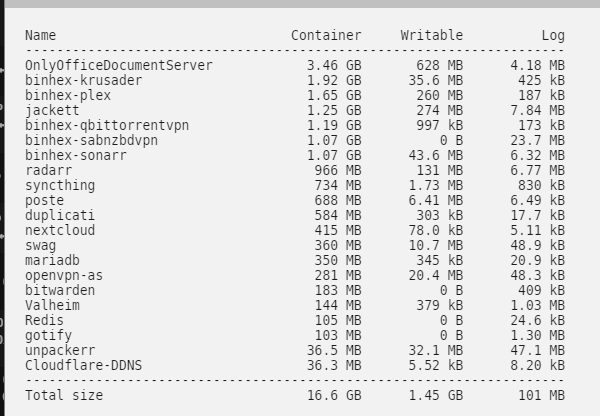Select the binhex-krusader row name

pyautogui.click(x=83, y=80)
